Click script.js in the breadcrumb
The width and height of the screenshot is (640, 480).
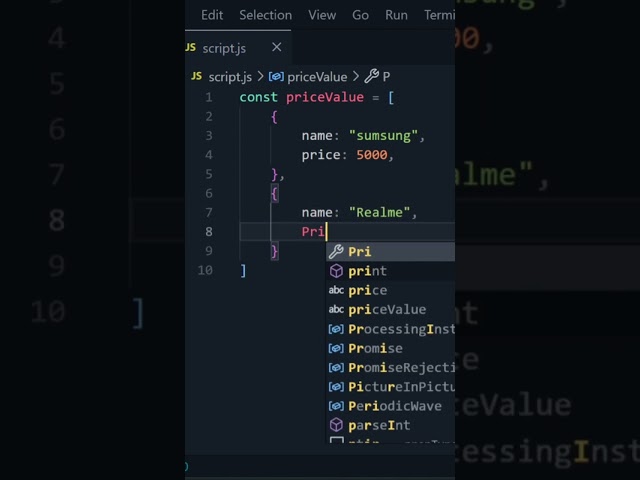(230, 77)
